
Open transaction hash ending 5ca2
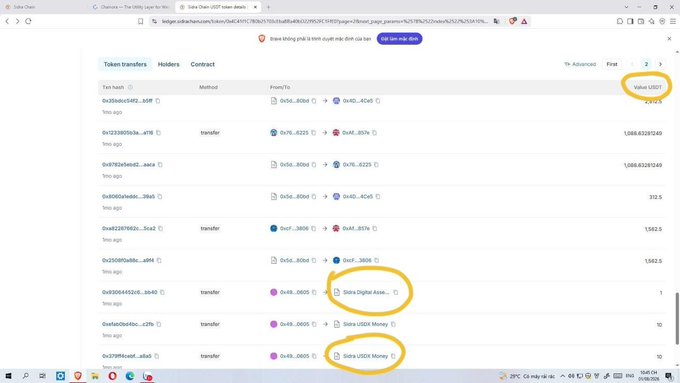click(129, 229)
